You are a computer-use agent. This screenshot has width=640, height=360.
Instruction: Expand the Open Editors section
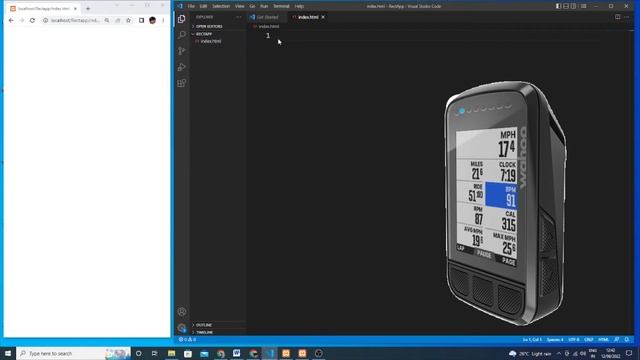tap(218, 26)
